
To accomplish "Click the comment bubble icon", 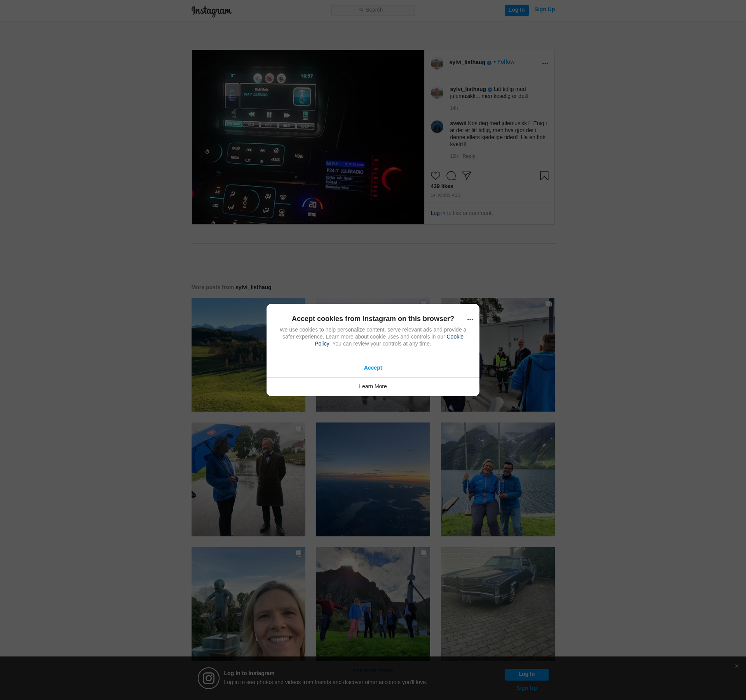I will [x=451, y=176].
